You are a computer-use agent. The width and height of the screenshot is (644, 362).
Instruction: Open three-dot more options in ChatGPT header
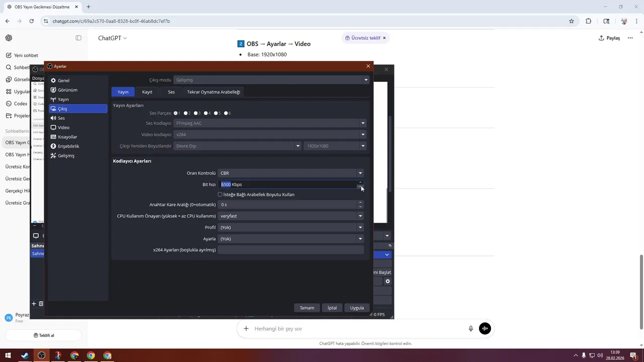click(x=630, y=38)
